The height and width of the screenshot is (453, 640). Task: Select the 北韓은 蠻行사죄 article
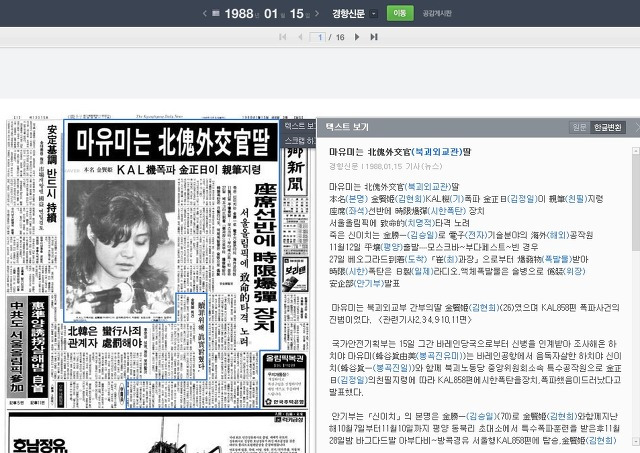tap(105, 337)
